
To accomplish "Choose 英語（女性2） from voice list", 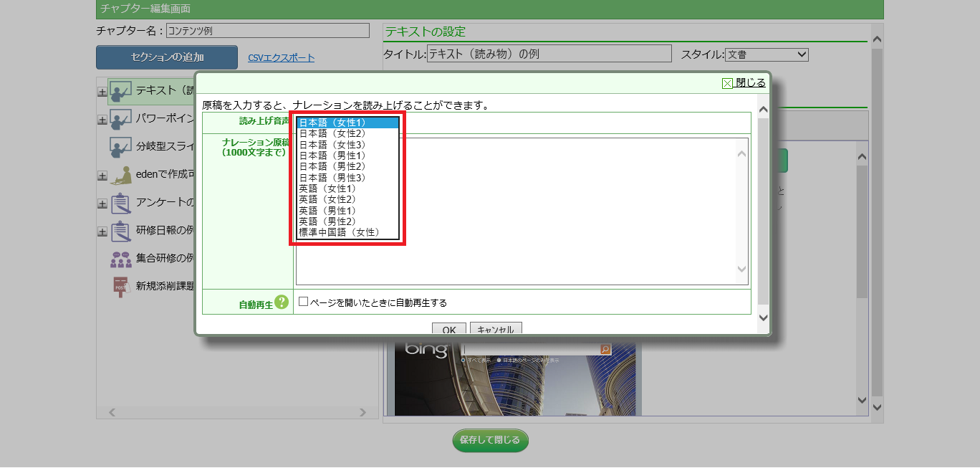I will 327,199.
